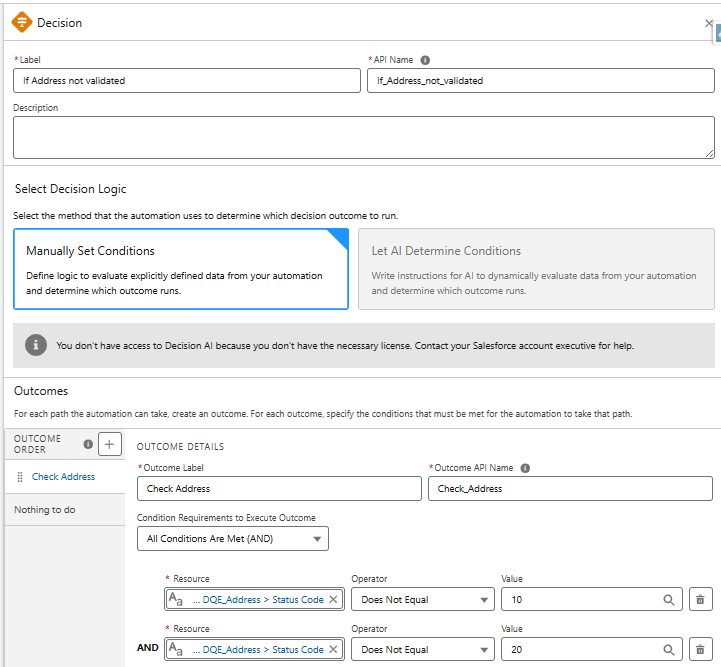
Task: Delete the second condition row with value 20
Action: (x=700, y=649)
